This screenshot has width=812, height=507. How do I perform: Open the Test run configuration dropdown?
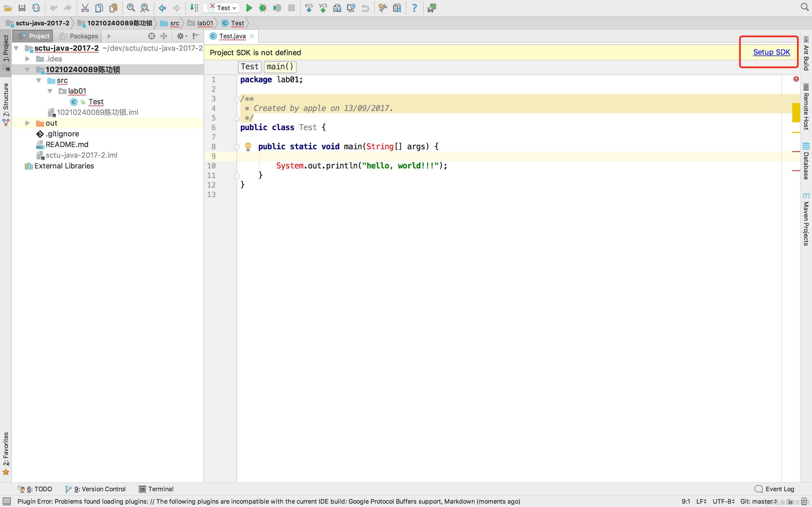coord(221,8)
